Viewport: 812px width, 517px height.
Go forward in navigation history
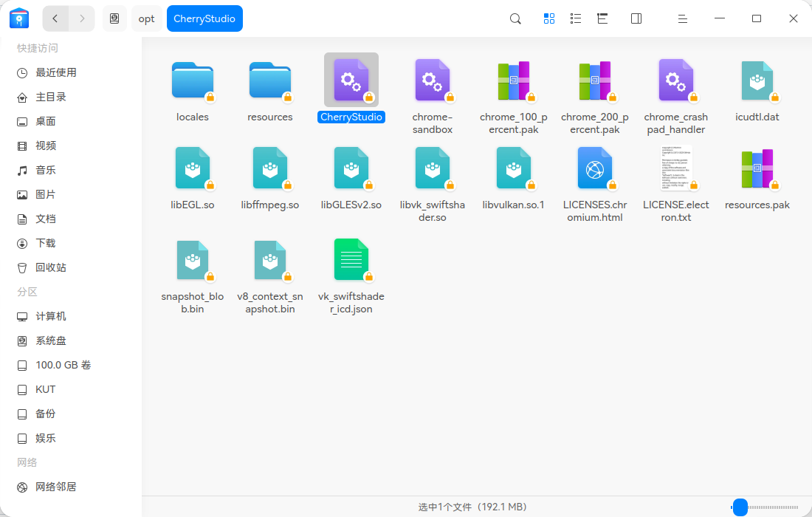[82, 18]
